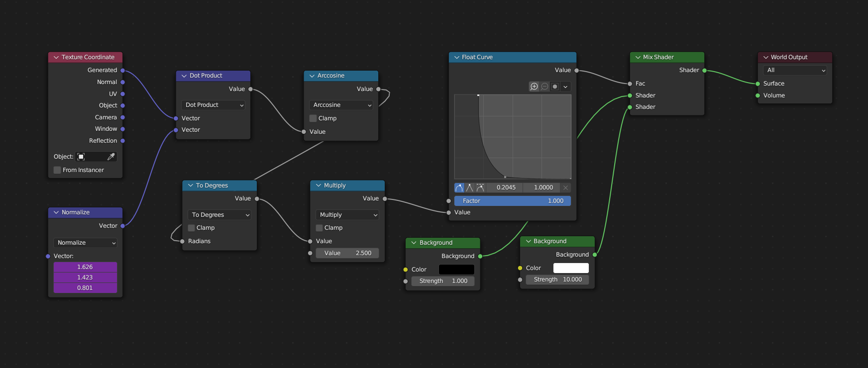Enable From Instancer checkbox

57,170
